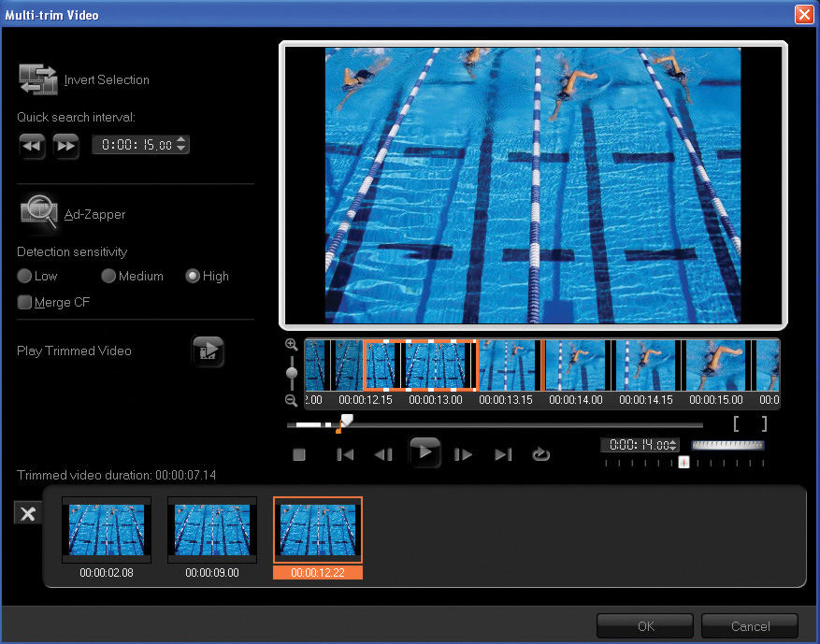
Task: Toggle the Merge CF checkbox
Action: 24,302
